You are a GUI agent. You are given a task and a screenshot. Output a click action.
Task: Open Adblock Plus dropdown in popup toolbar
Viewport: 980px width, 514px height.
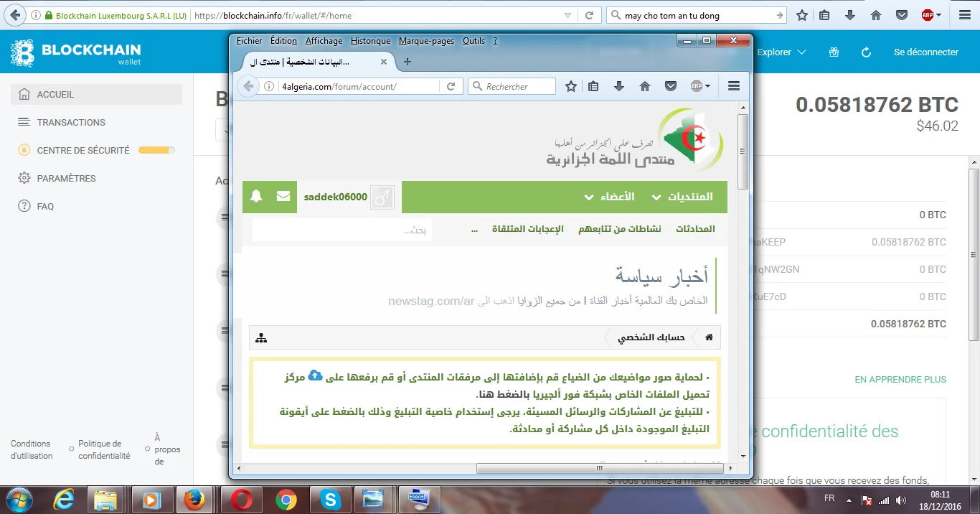[x=700, y=86]
